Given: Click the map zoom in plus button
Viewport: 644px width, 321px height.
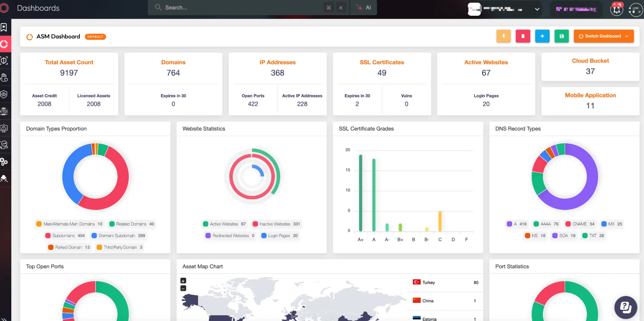Looking at the screenshot, I should point(183,281).
